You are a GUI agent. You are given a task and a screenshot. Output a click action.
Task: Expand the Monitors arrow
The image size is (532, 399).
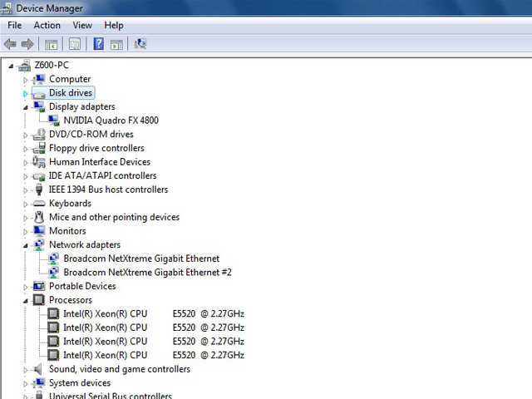(x=26, y=232)
